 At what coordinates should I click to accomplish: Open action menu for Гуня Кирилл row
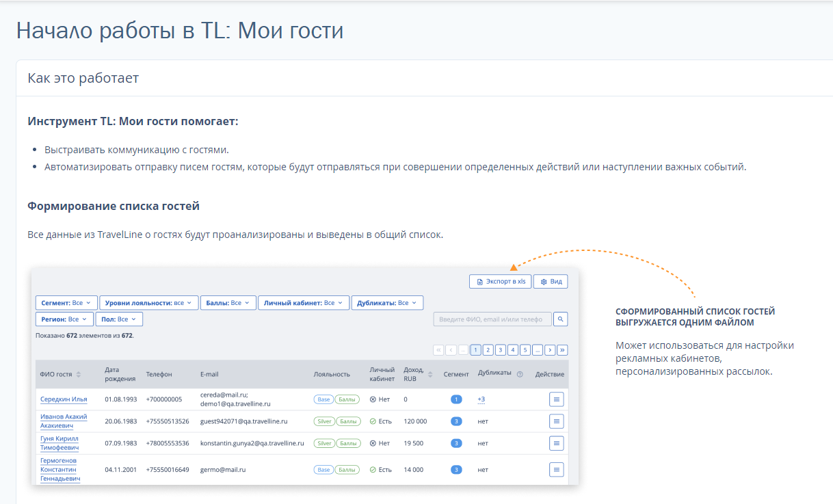click(557, 443)
